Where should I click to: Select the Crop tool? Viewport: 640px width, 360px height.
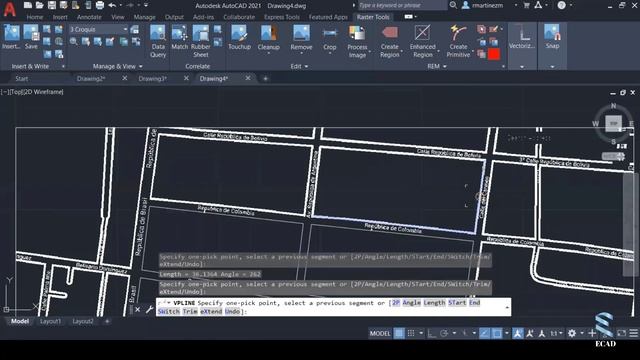pos(330,39)
